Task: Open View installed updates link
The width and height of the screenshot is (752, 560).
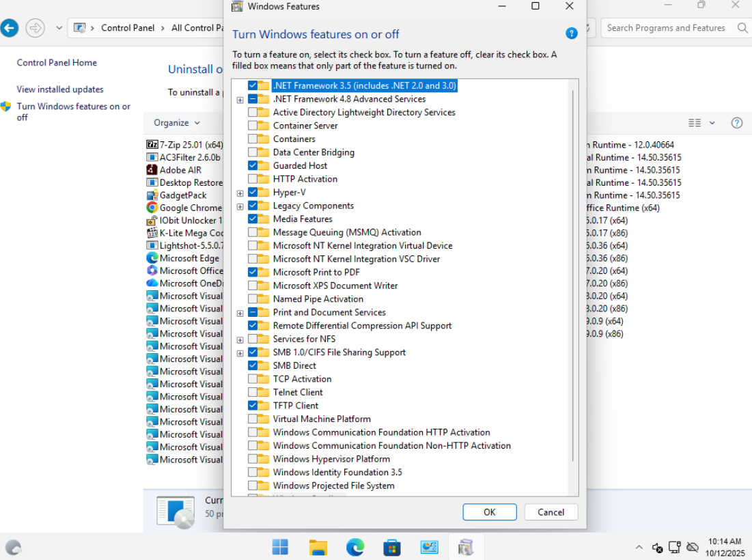Action: [60, 89]
